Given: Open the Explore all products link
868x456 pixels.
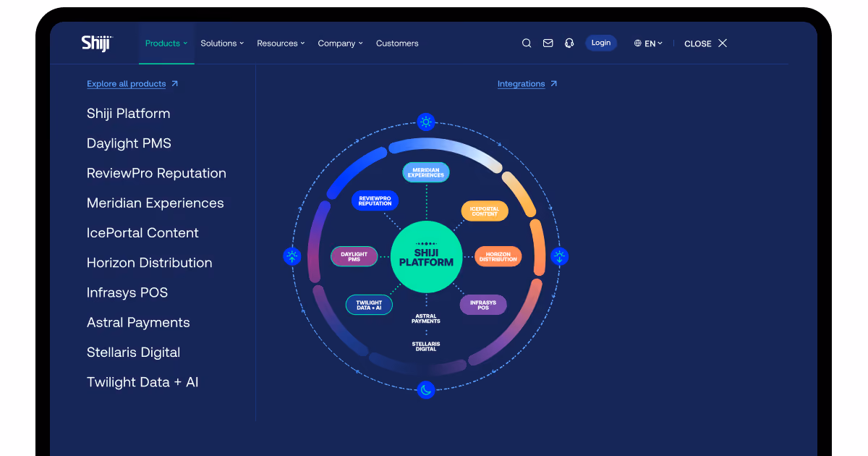Looking at the screenshot, I should [127, 84].
